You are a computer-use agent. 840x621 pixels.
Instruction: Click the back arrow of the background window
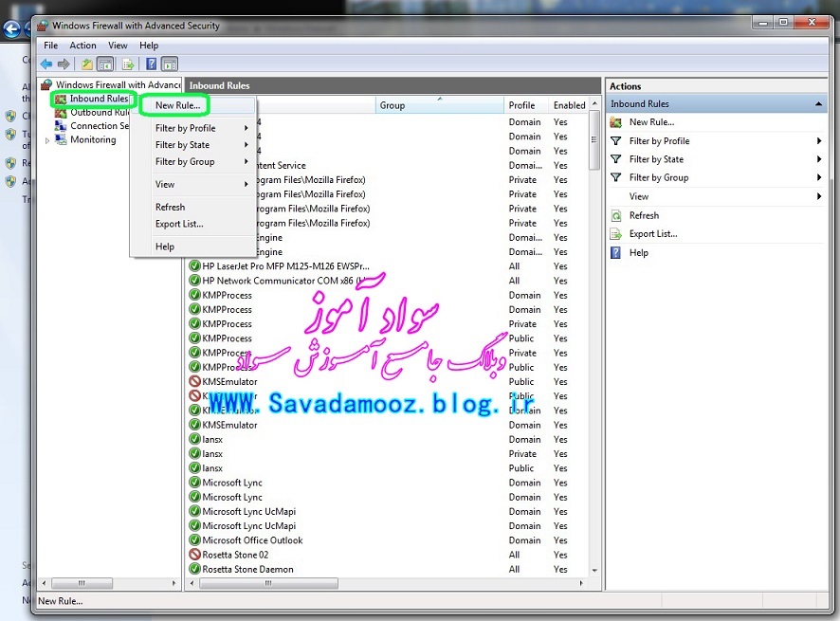tap(12, 29)
